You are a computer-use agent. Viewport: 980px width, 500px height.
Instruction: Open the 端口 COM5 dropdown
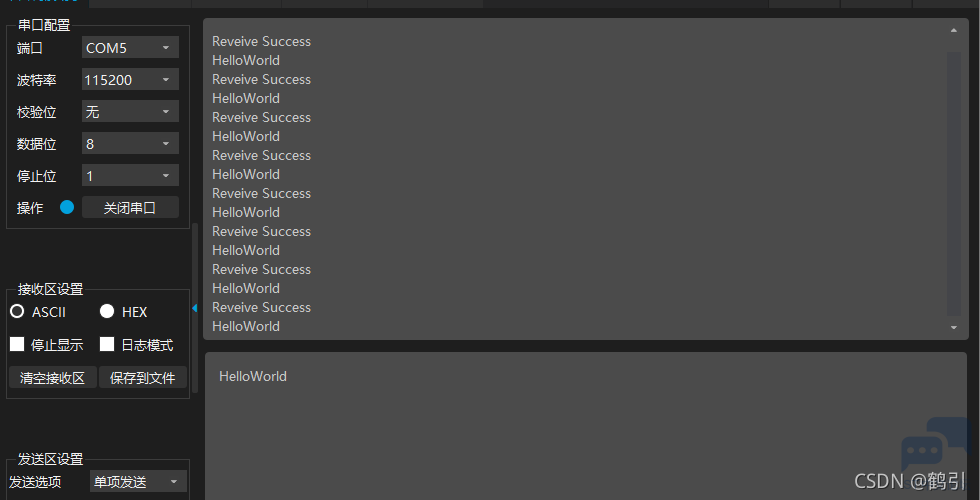tap(130, 48)
